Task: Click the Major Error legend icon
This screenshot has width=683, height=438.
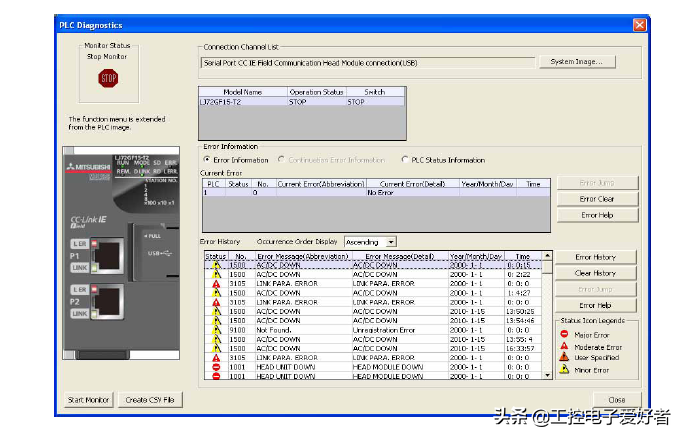Action: pos(564,334)
